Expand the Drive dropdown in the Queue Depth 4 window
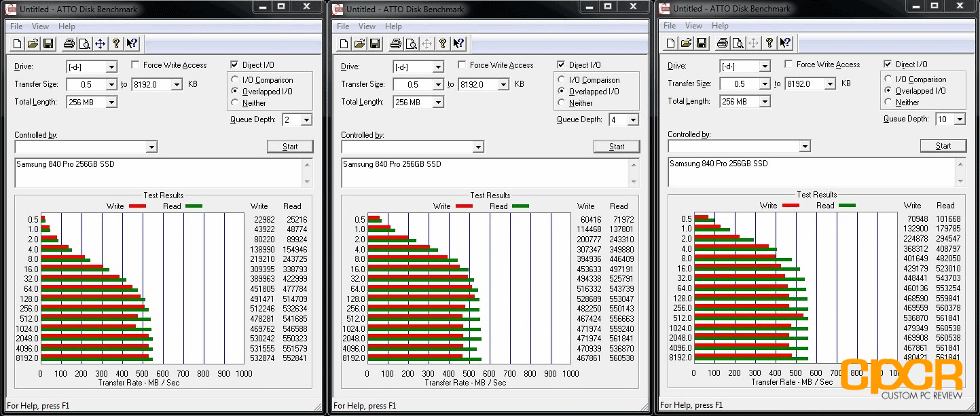 [x=438, y=67]
